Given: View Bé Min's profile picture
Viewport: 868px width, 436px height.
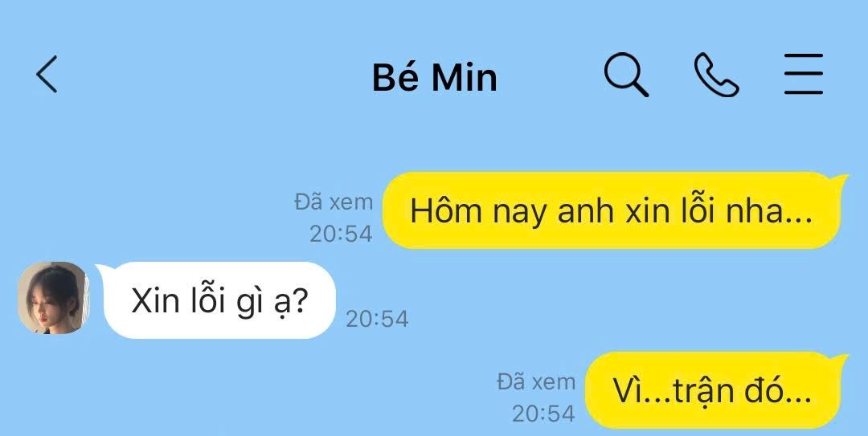Looking at the screenshot, I should (53, 298).
